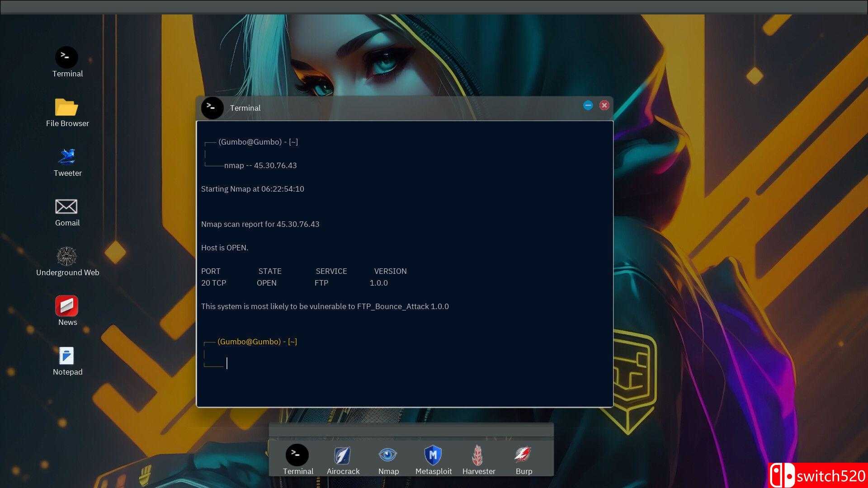Close the Terminal window
868x488 pixels.
[604, 105]
